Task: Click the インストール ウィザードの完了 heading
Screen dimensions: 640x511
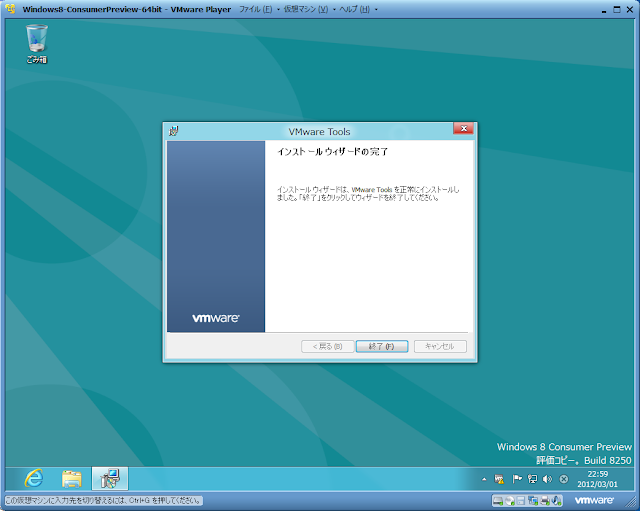Action: (333, 152)
